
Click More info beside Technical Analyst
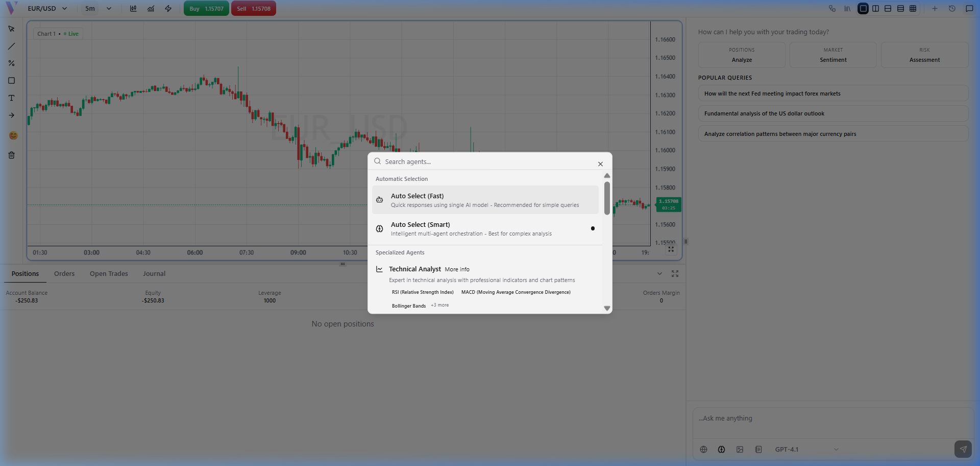click(457, 269)
